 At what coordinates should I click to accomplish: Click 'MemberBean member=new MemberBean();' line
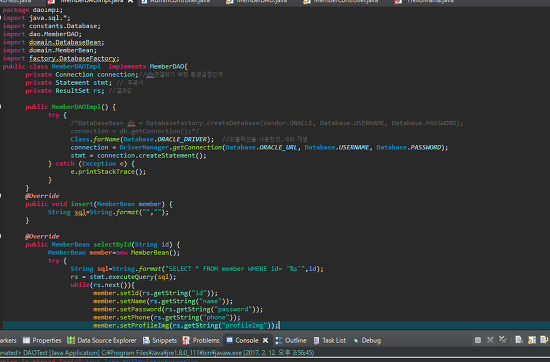tap(114, 253)
